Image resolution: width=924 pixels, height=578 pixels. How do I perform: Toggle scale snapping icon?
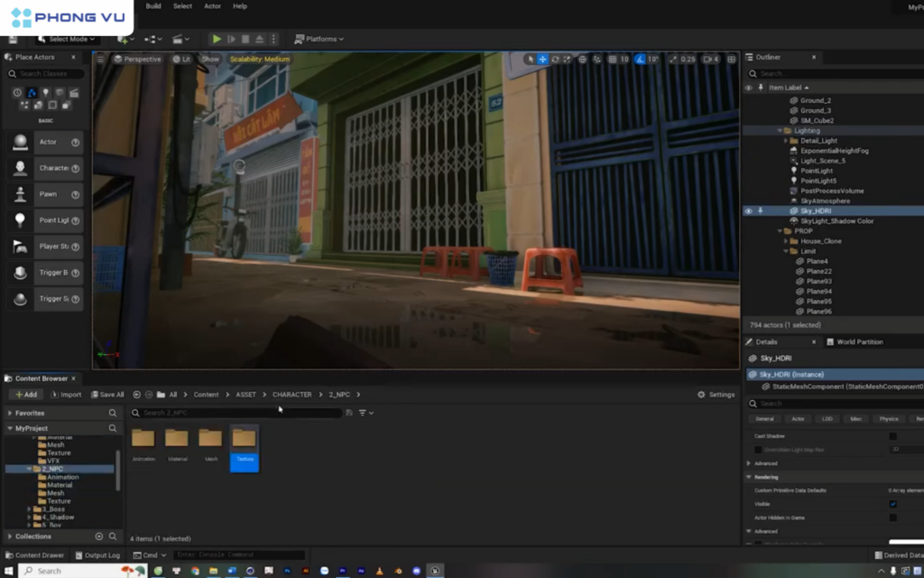pyautogui.click(x=673, y=59)
